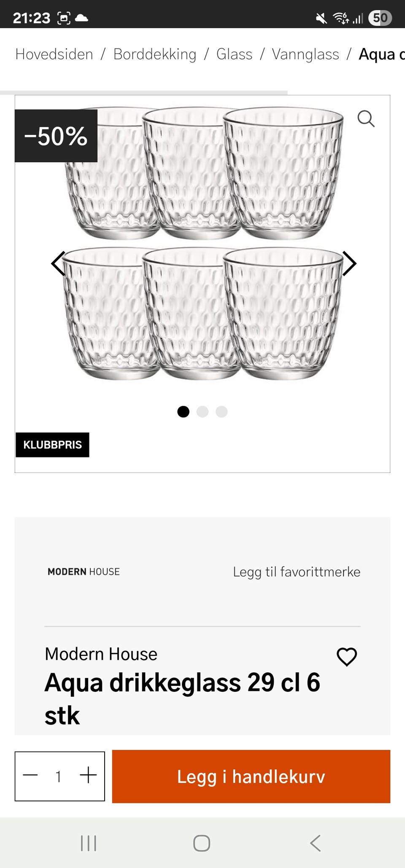
Task: Select the first image carousel dot
Action: pos(183,411)
